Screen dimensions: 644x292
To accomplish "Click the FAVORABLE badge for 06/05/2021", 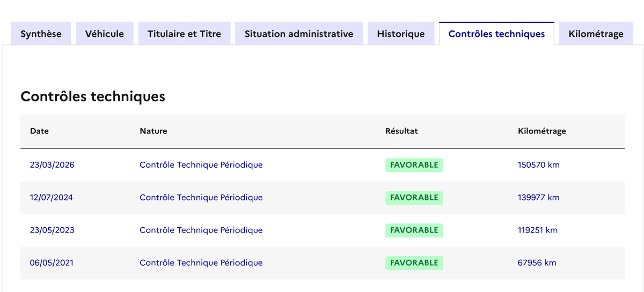I will [x=414, y=263].
